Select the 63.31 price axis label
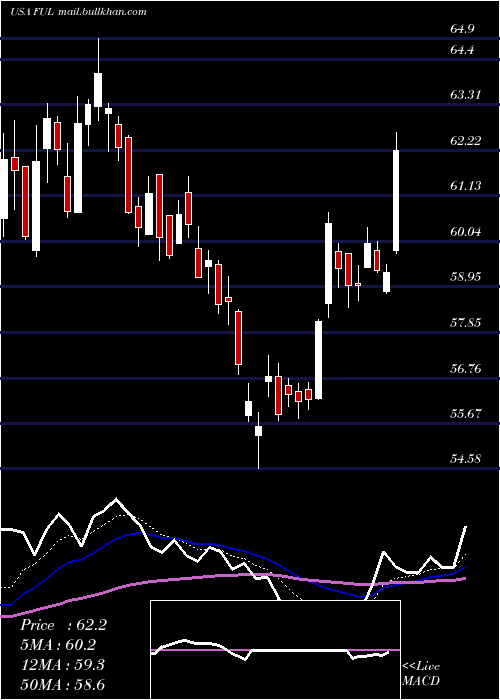Viewport: 500px width, 700px height. click(466, 95)
